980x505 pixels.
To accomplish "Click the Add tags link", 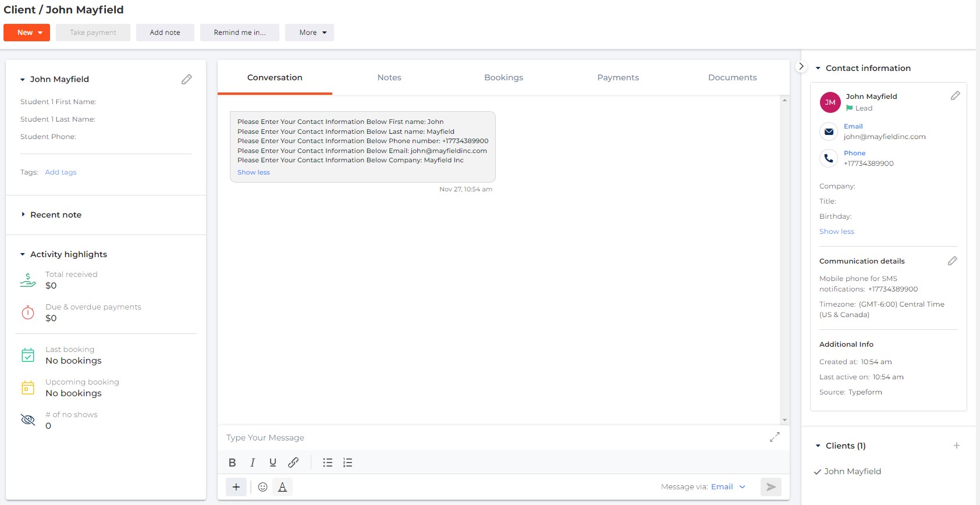I will (x=61, y=172).
